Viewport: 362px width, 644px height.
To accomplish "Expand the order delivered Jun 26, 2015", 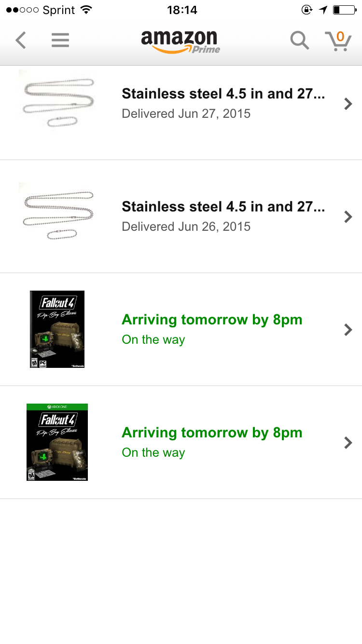I will click(x=348, y=217).
